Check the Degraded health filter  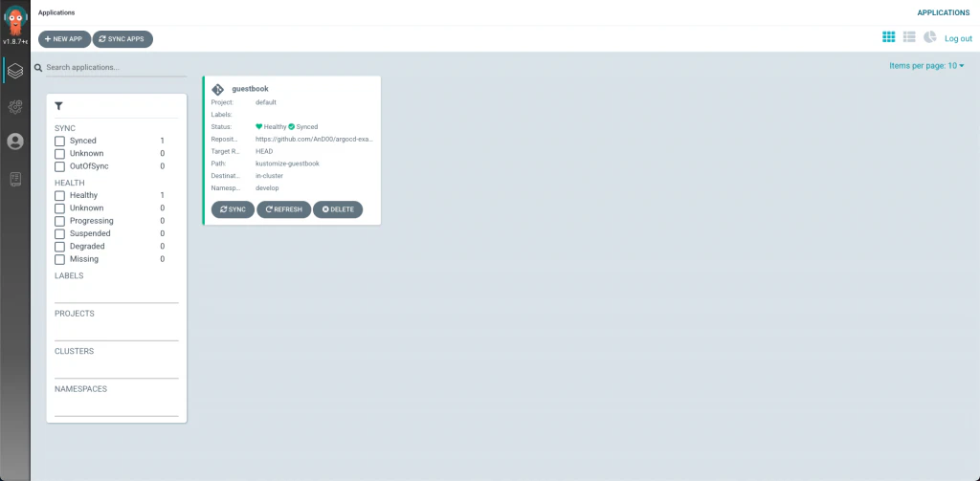point(60,247)
